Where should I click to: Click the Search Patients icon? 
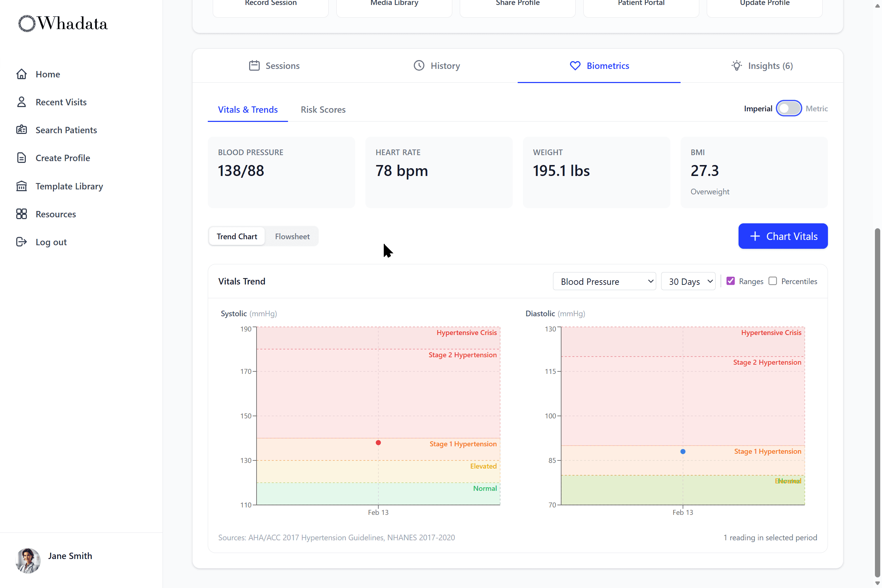coord(22,130)
